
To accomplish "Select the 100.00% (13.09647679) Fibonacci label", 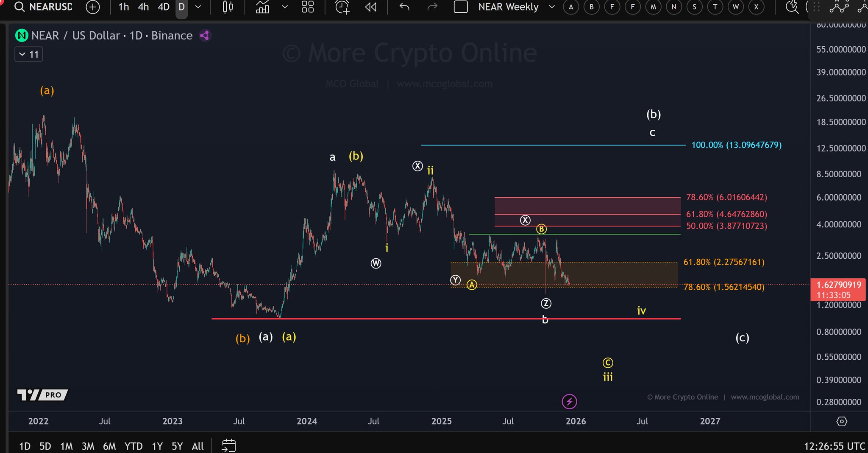I will pyautogui.click(x=737, y=145).
